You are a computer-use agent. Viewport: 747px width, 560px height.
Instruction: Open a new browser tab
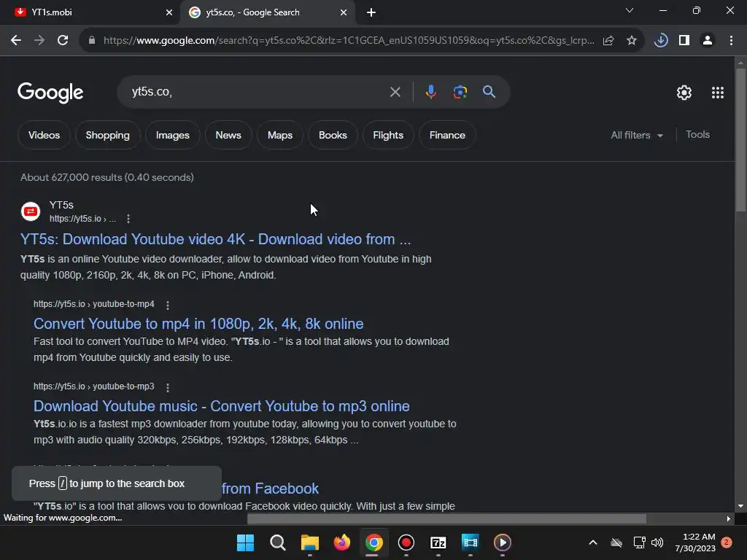pos(371,13)
